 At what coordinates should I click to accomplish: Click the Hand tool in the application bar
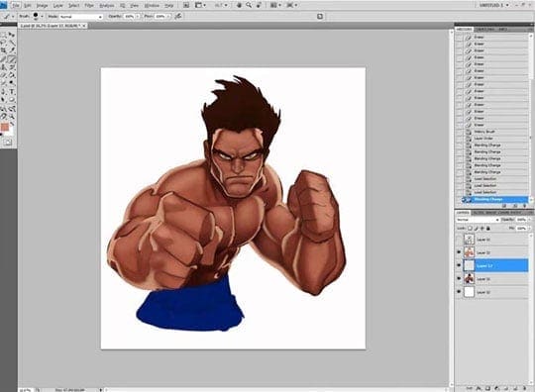[239, 5]
